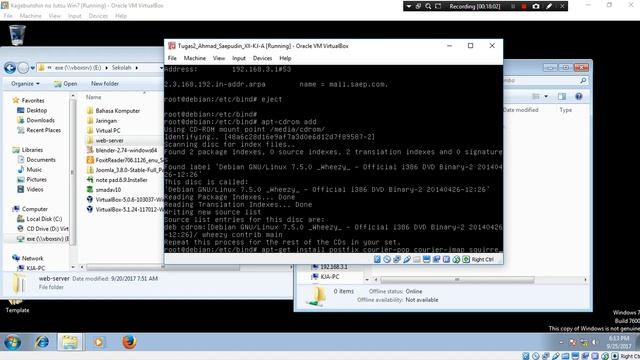The image size is (640, 360).
Task: Click the network icon in system tray
Action: tap(584, 342)
